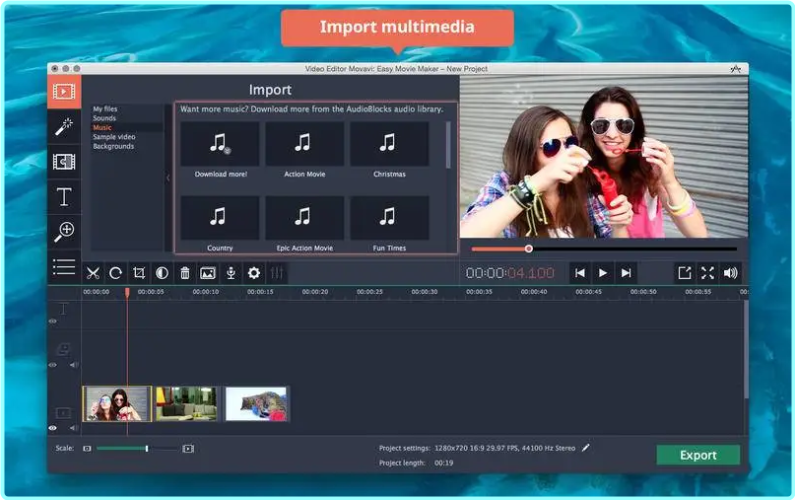The height and width of the screenshot is (500, 795).
Task: Click the AudioBlocks library download message
Action: point(312,109)
